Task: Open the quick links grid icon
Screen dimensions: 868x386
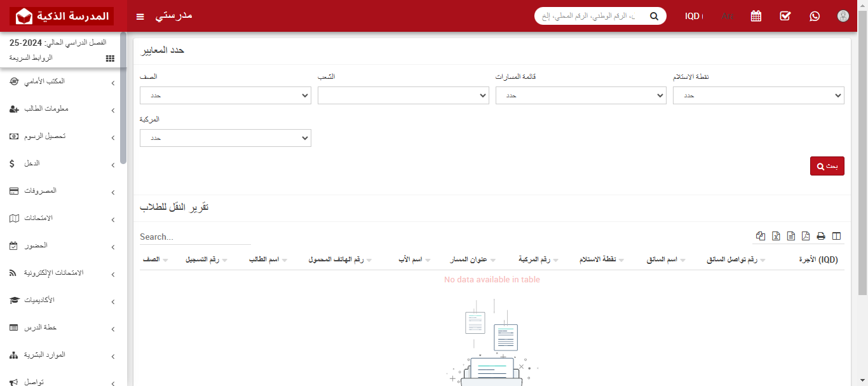Action: 109,58
